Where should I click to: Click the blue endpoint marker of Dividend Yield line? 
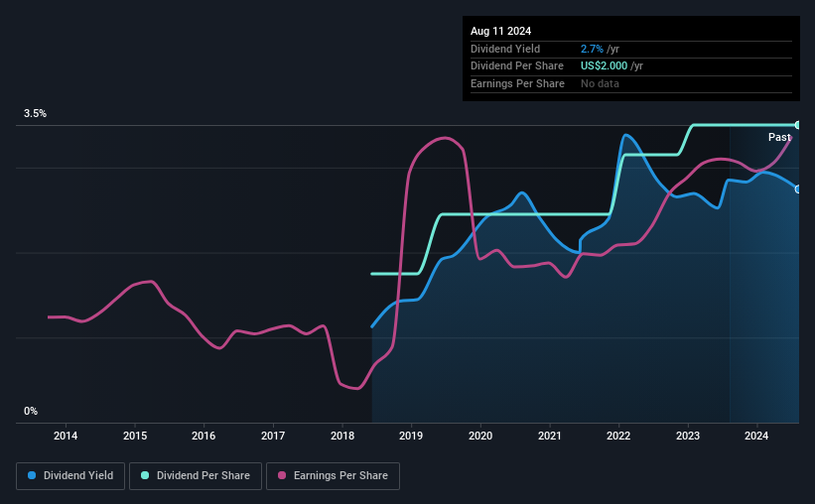click(798, 189)
